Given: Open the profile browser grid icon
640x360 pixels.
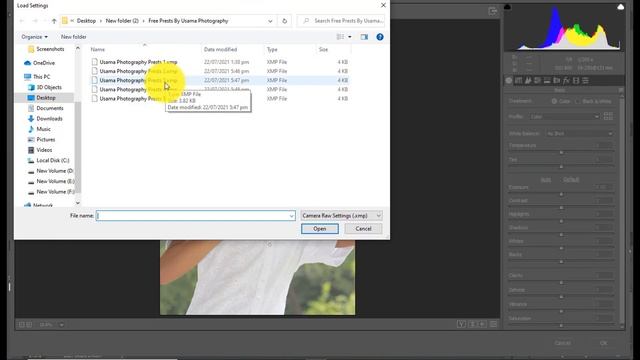Looking at the screenshot, I should click(608, 116).
